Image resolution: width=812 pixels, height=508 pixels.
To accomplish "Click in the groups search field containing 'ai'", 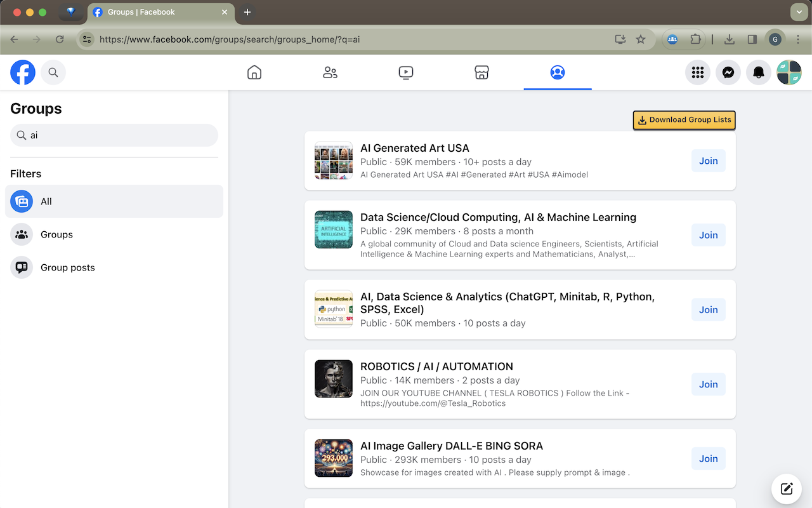I will [114, 135].
